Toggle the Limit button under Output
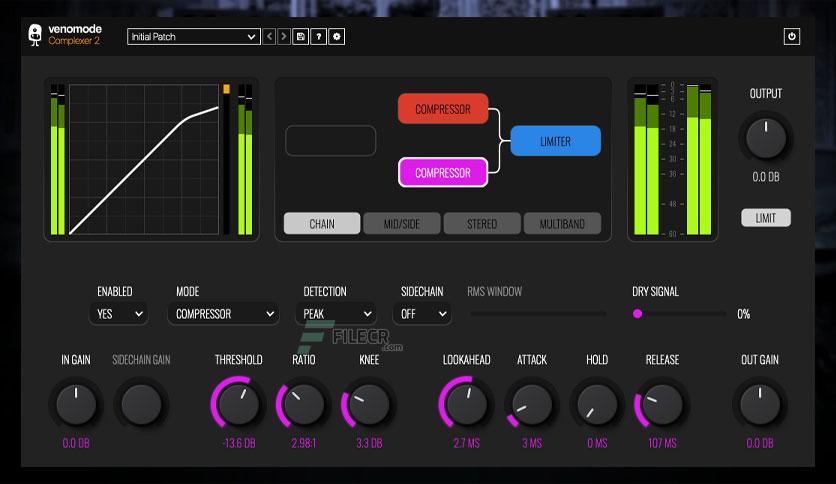The height and width of the screenshot is (484, 836). point(766,218)
